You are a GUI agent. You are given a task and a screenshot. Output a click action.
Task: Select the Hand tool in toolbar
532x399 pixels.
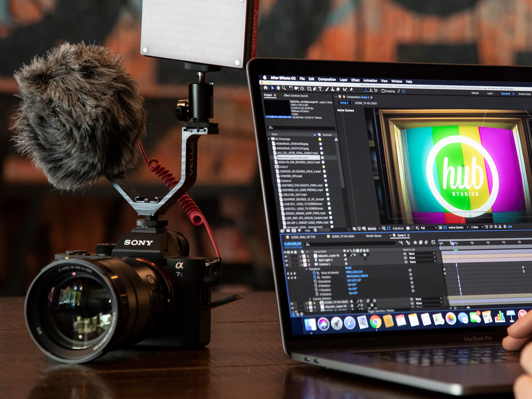(278, 88)
